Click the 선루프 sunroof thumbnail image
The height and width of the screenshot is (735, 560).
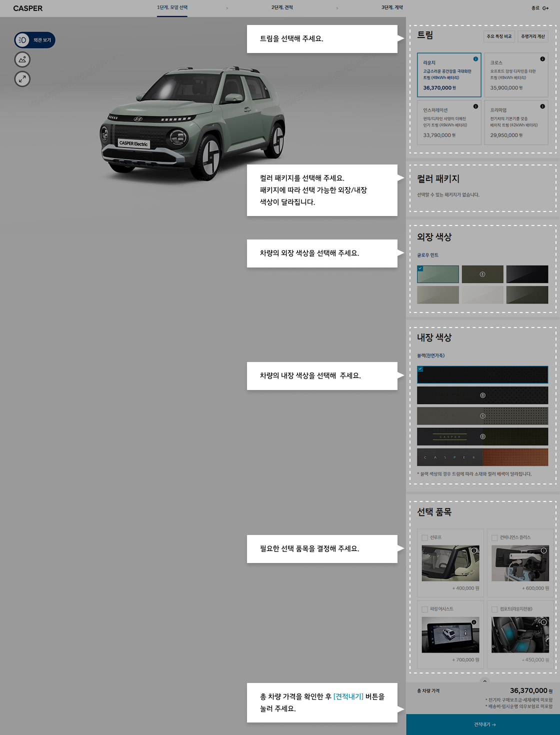450,563
